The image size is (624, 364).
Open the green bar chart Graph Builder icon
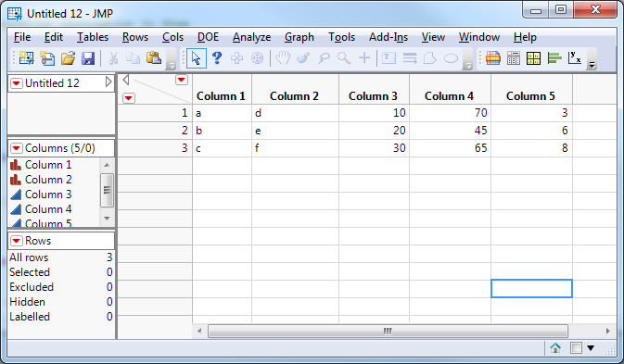point(554,58)
